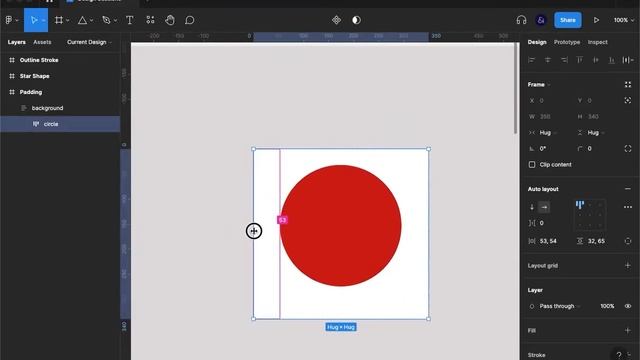
Task: Align selection vertical centers
Action: click(x=596, y=60)
